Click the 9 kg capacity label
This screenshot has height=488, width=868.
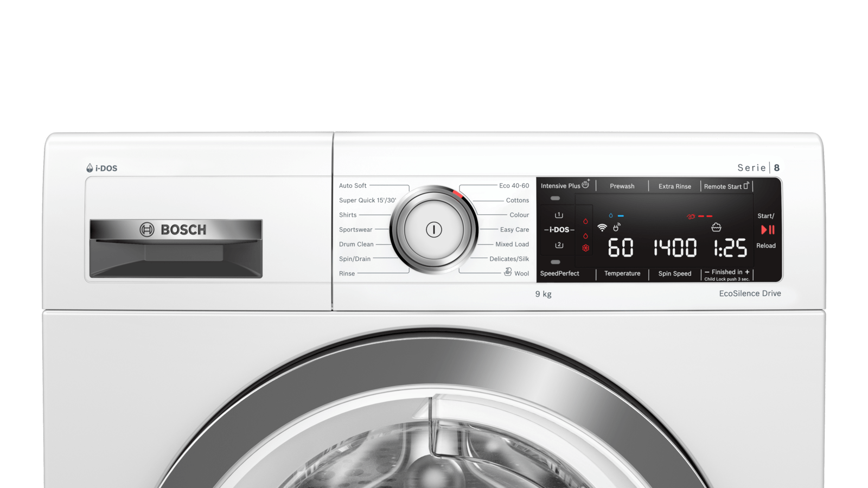point(543,294)
